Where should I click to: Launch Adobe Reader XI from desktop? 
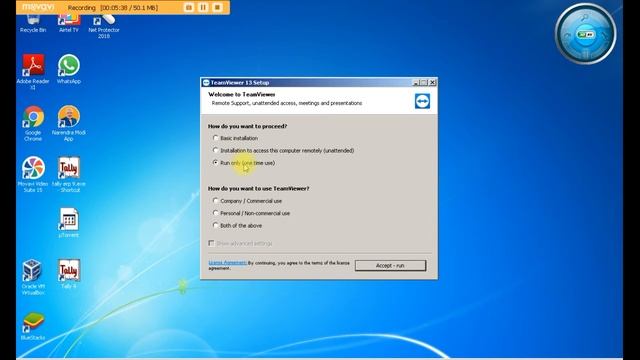click(33, 72)
